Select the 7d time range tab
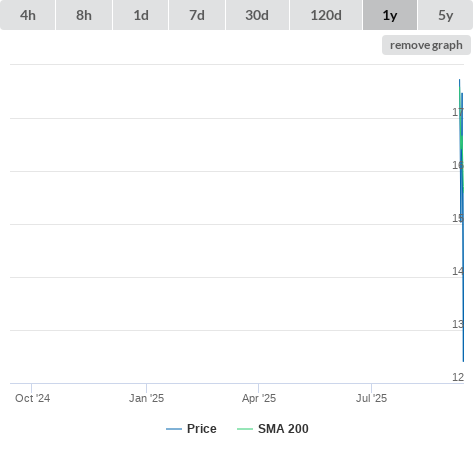The width and height of the screenshot is (474, 455). tap(197, 15)
